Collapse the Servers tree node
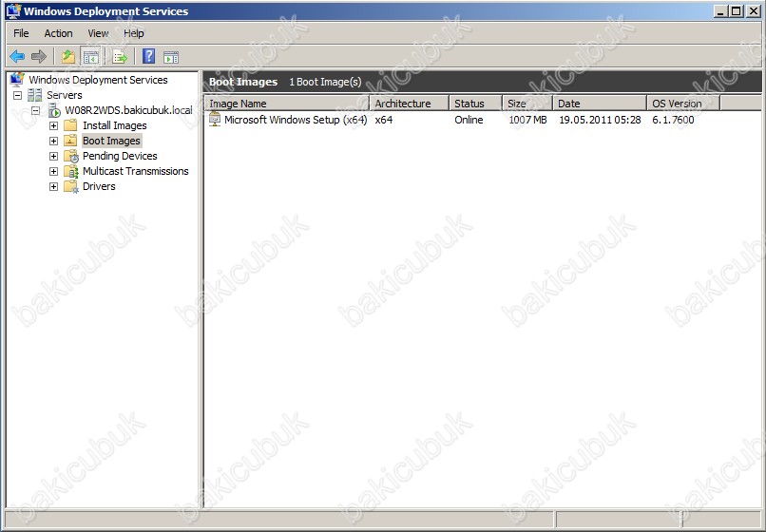Viewport: 766px width, 532px height. coord(18,95)
